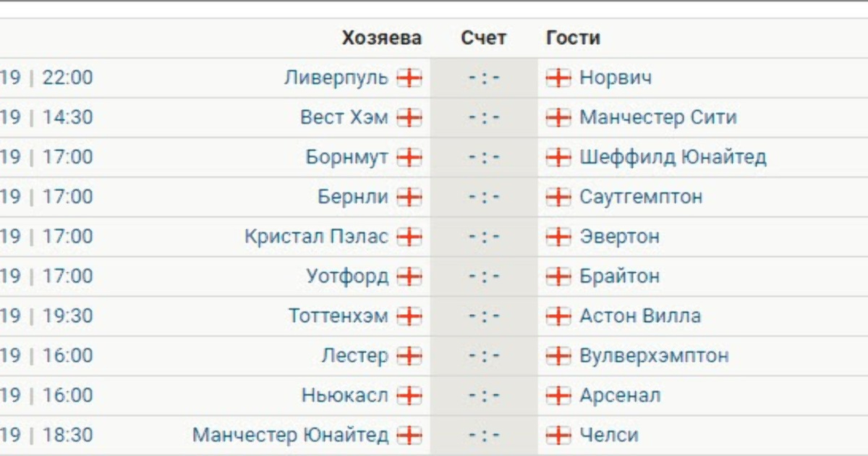
Task: Click the Счет column header
Action: pyautogui.click(x=484, y=38)
